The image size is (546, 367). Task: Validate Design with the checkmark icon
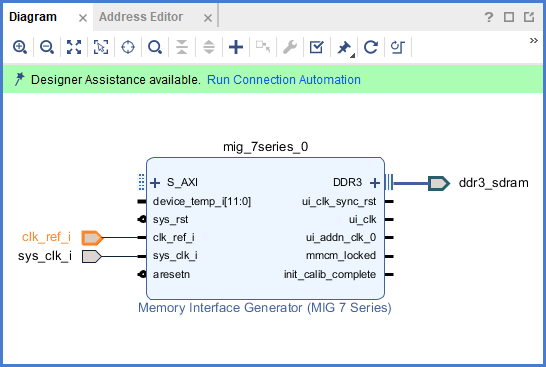(317, 47)
